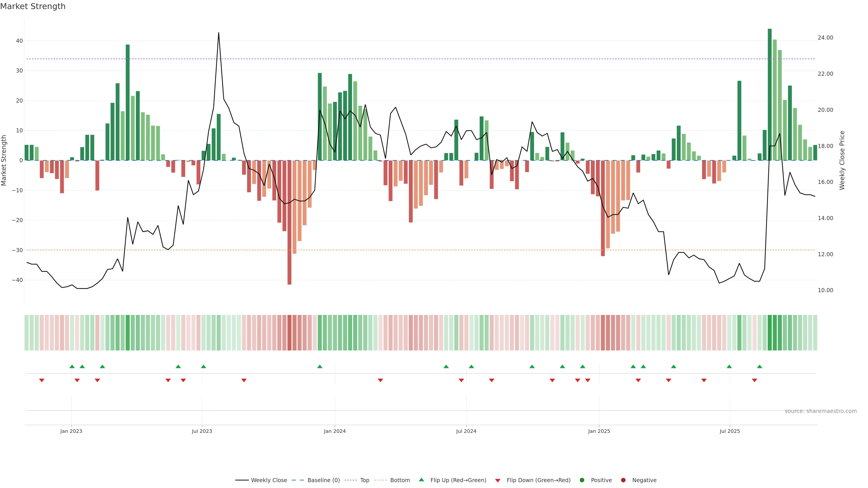868x488 pixels.
Task: Click source: sharemaestro.com text
Action: [x=821, y=411]
